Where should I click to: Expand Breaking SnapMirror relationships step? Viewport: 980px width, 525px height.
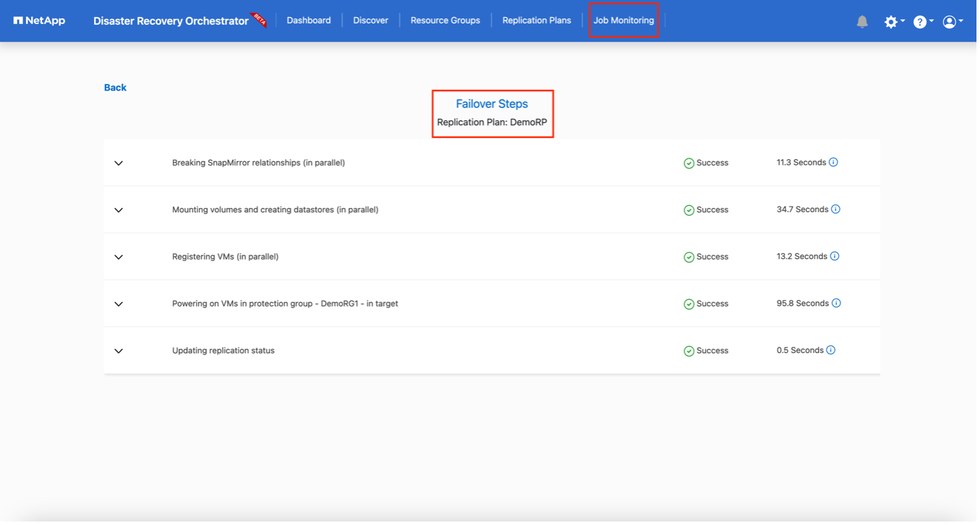click(119, 163)
